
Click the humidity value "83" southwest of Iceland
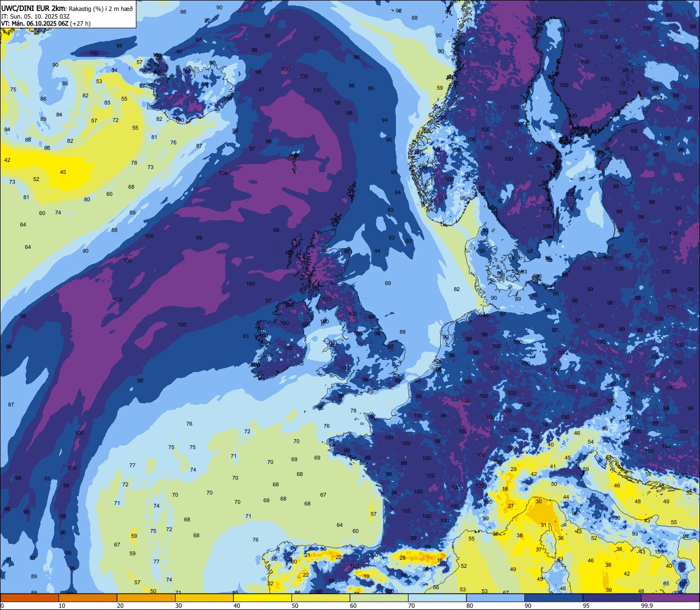107,103
